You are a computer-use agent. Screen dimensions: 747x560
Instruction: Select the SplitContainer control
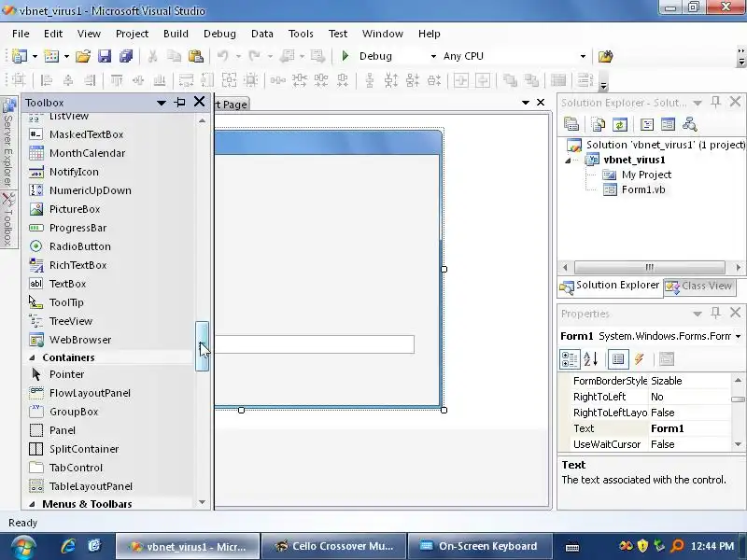[x=84, y=449]
